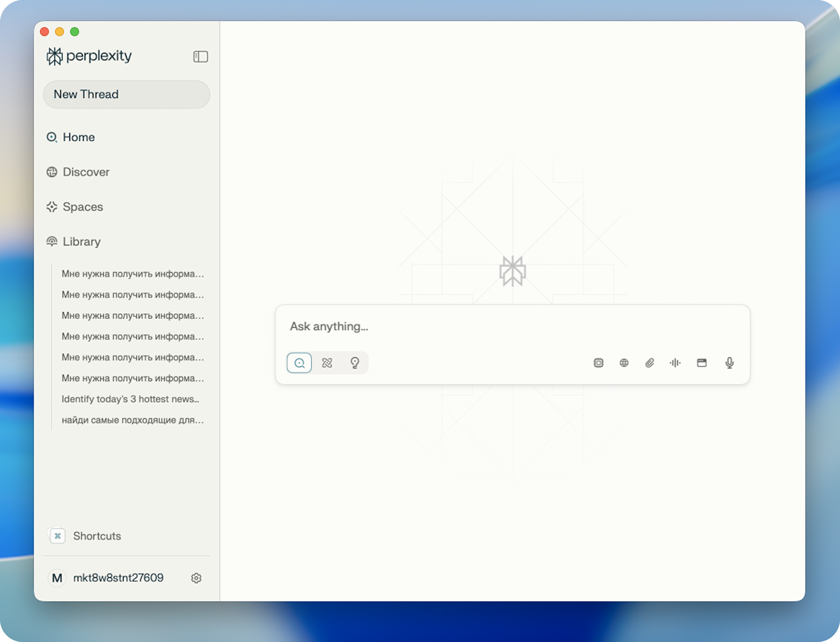840x642 pixels.
Task: Open "Identify today's 3 hottest news" thread
Action: (x=130, y=399)
